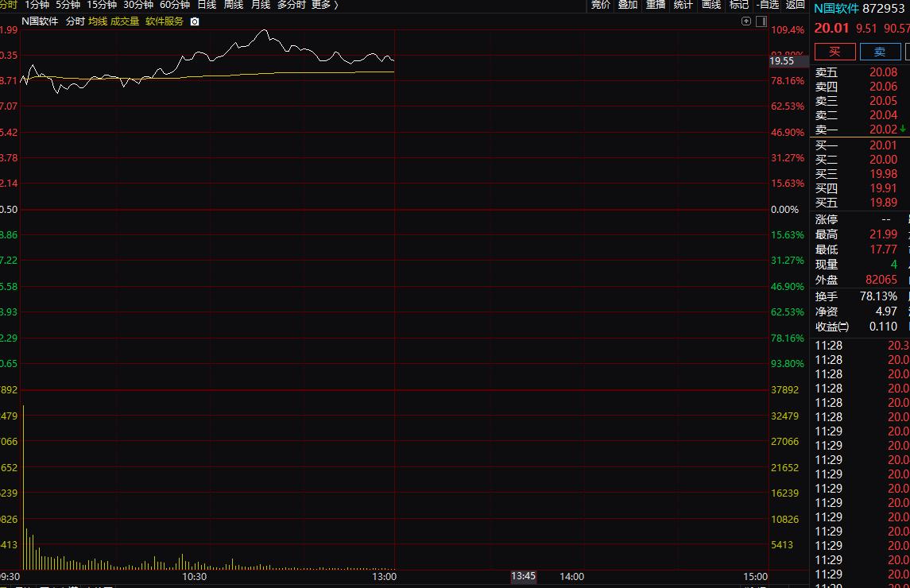910x588 pixels.
Task: Toggle the 均线 average line indicator
Action: (98, 21)
